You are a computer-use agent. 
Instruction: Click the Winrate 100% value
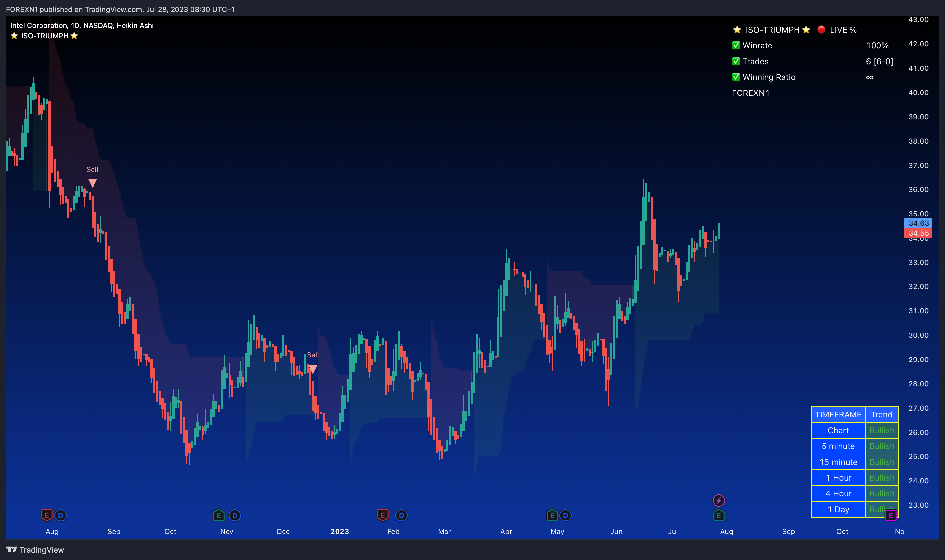(x=877, y=45)
